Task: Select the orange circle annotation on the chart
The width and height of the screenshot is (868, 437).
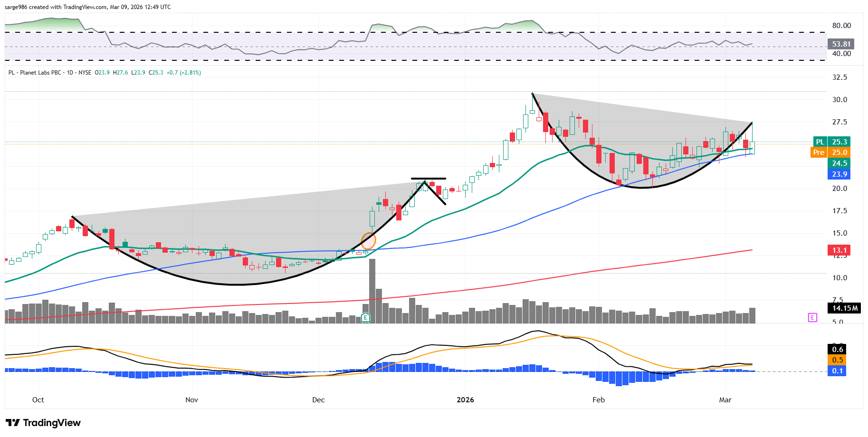Action: (369, 241)
